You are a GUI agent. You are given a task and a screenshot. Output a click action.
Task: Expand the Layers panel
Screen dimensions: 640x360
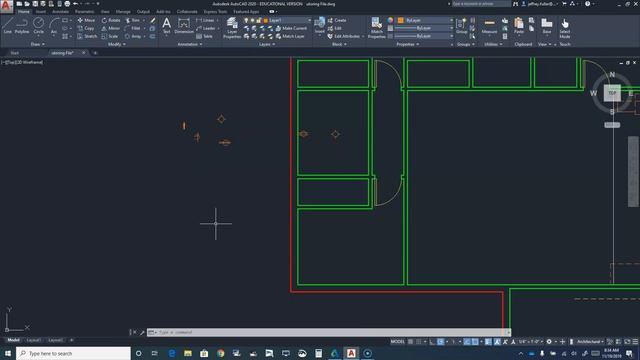click(x=267, y=44)
